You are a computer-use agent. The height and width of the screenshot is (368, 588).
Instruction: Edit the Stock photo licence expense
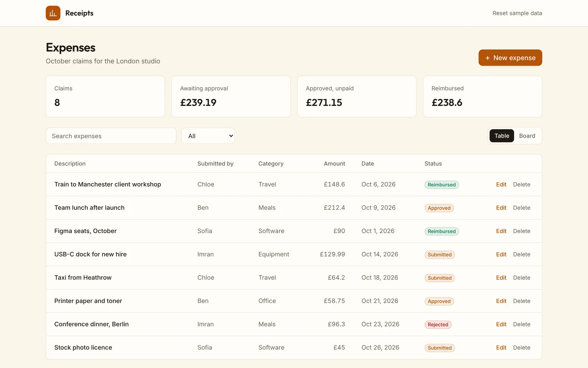pos(501,348)
